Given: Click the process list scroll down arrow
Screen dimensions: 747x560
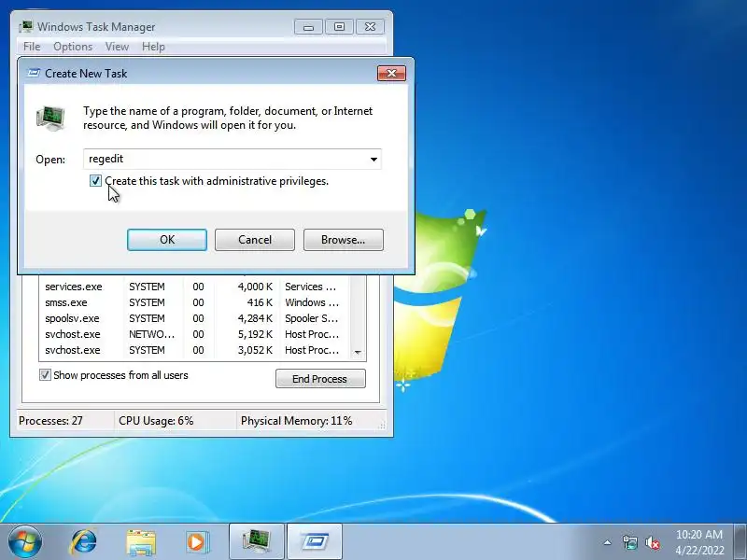Looking at the screenshot, I should click(x=358, y=353).
